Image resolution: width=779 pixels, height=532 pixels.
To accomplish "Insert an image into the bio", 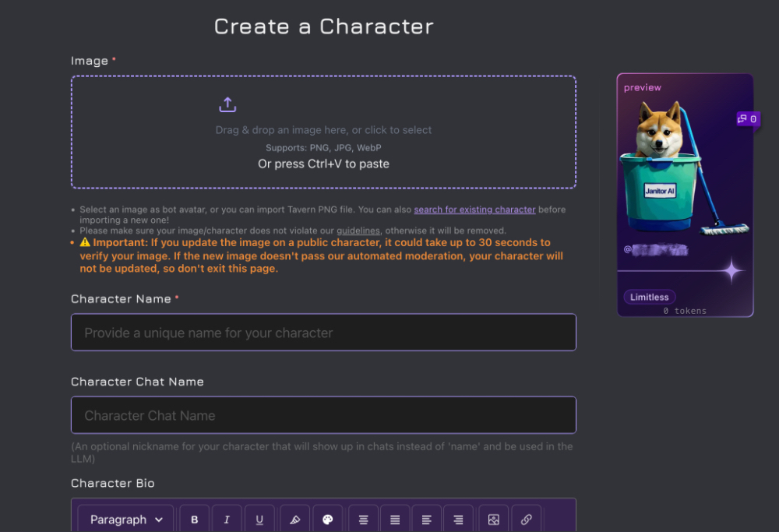I will coord(493,520).
